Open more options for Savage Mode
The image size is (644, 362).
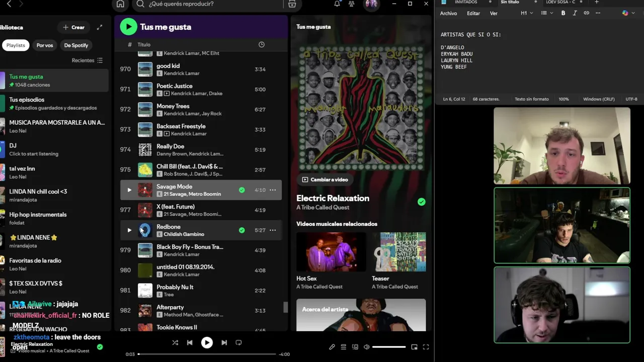point(273,190)
